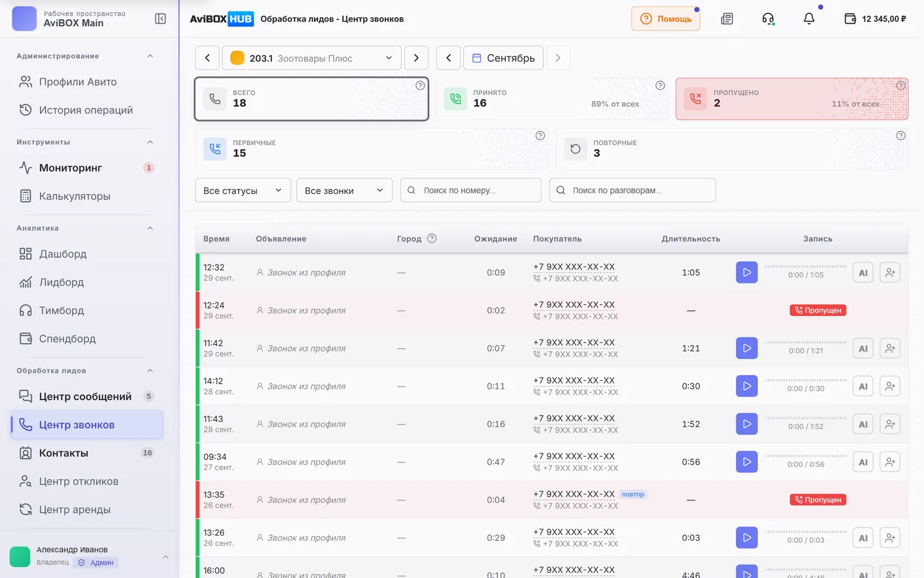This screenshot has width=924, height=578.
Task: Filter by the Пропущено 2 card
Action: tap(792, 99)
